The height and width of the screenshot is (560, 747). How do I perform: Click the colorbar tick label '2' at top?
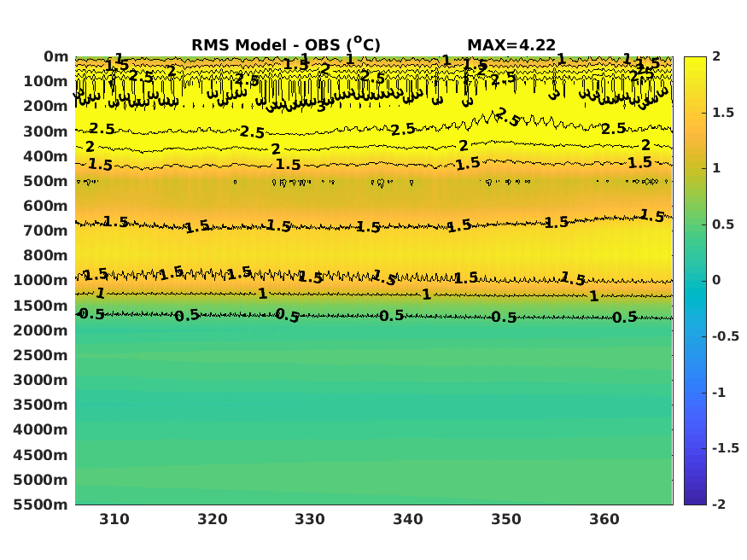716,56
